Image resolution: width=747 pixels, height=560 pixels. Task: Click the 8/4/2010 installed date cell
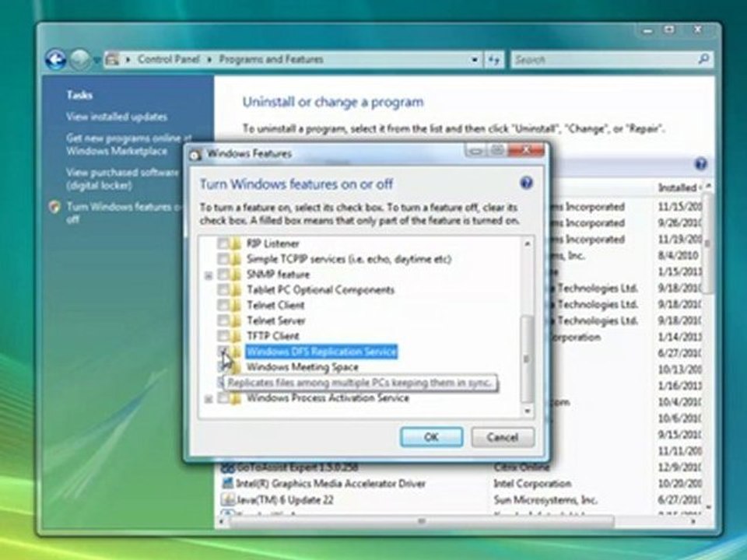tap(679, 256)
